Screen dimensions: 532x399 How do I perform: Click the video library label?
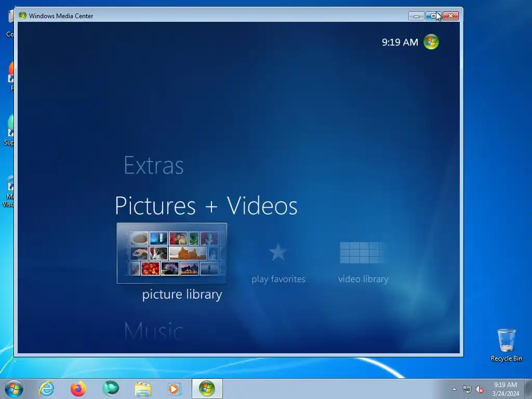(363, 279)
